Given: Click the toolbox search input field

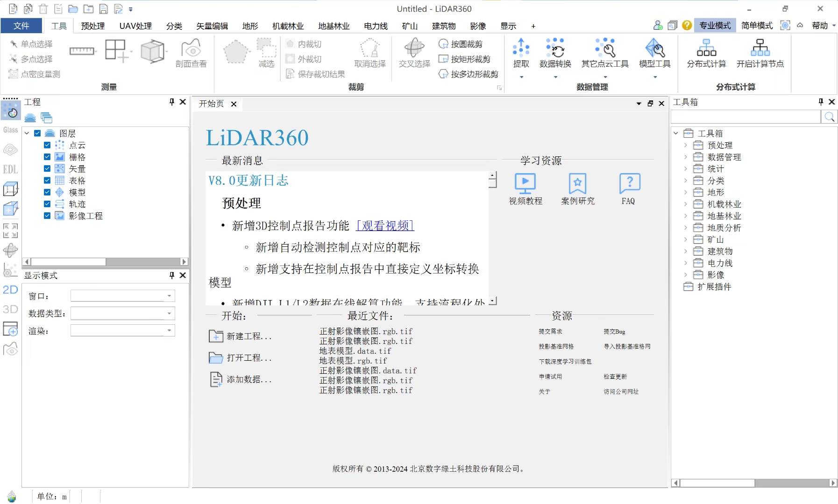Looking at the screenshot, I should point(746,117).
